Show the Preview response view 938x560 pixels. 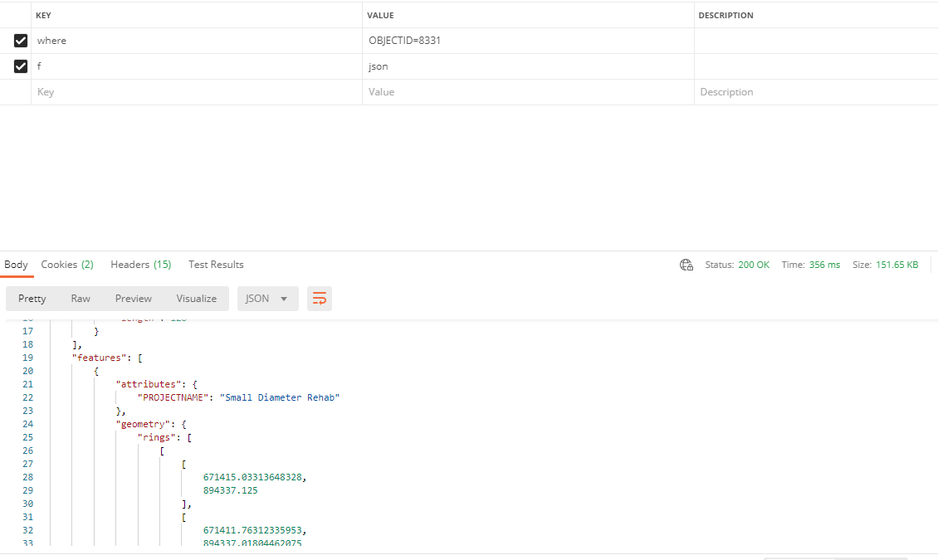click(134, 299)
